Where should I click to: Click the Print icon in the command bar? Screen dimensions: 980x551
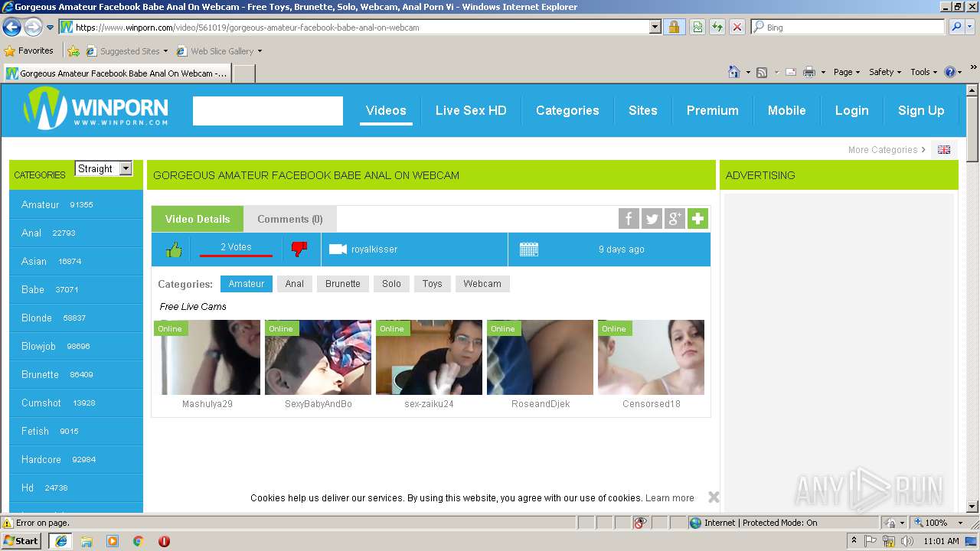(809, 72)
